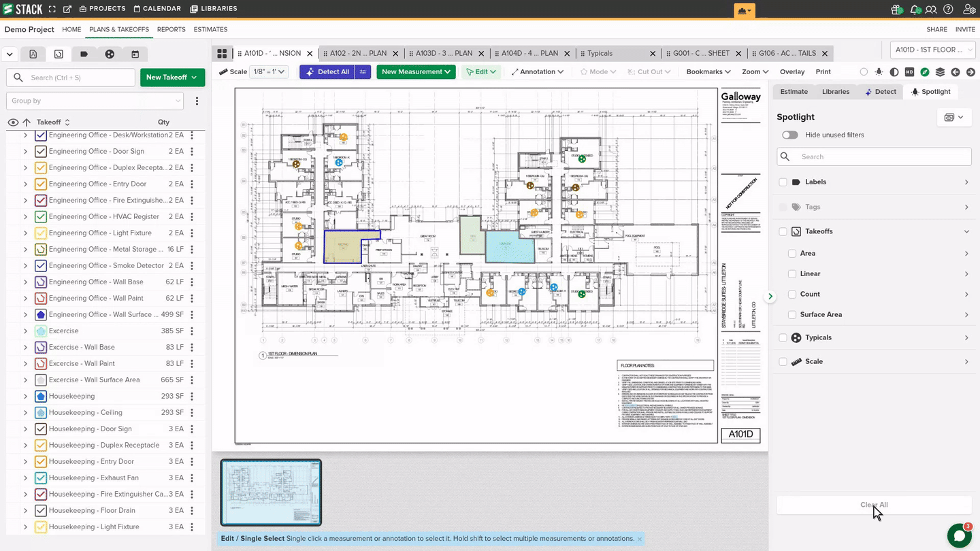Open the labels tag tab icon

point(84,54)
